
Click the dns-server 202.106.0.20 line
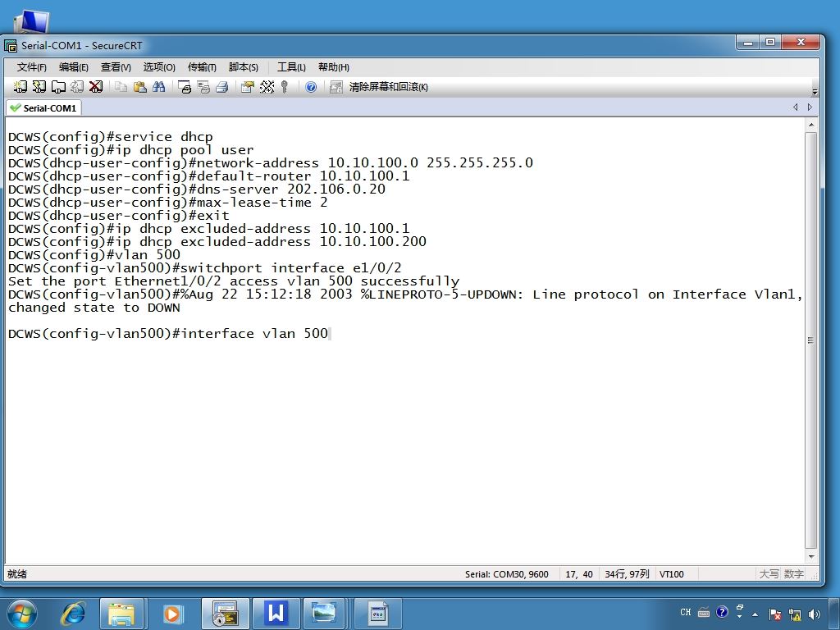pos(197,189)
